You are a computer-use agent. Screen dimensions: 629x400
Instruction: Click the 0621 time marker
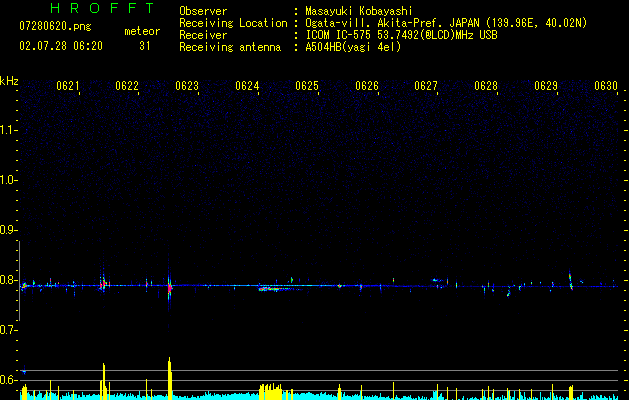click(x=67, y=85)
